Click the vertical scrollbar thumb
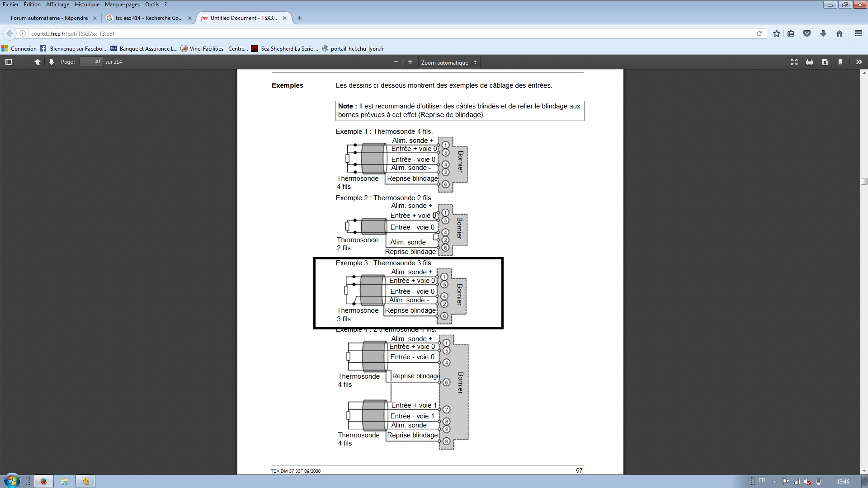The image size is (868, 488). coord(864,182)
